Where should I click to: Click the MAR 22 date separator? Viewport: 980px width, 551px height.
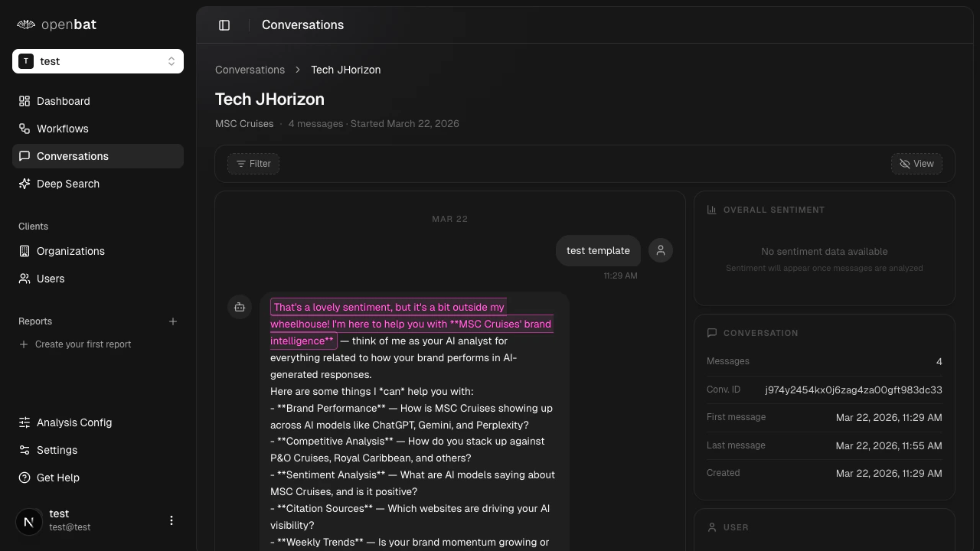pos(450,219)
